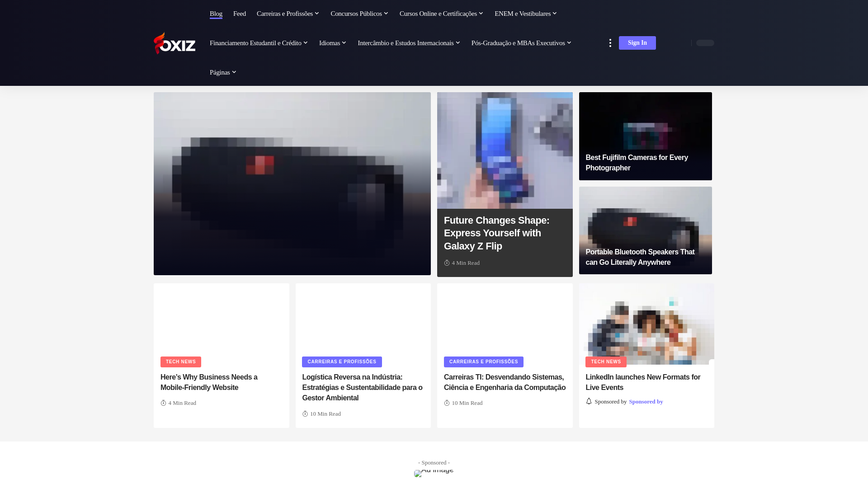This screenshot has height=488, width=868.
Task: Open the Logística Reversa na Indústria article
Action: click(362, 388)
